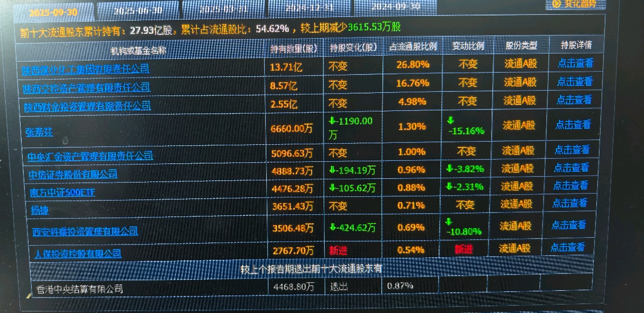
Task: Select the 2.55亿 holding value
Action: pyautogui.click(x=284, y=105)
